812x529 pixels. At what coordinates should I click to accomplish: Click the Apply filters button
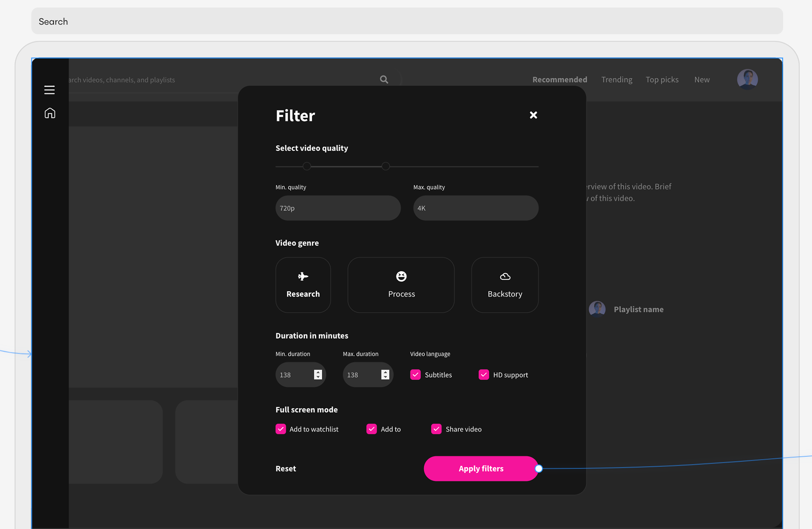pyautogui.click(x=481, y=468)
